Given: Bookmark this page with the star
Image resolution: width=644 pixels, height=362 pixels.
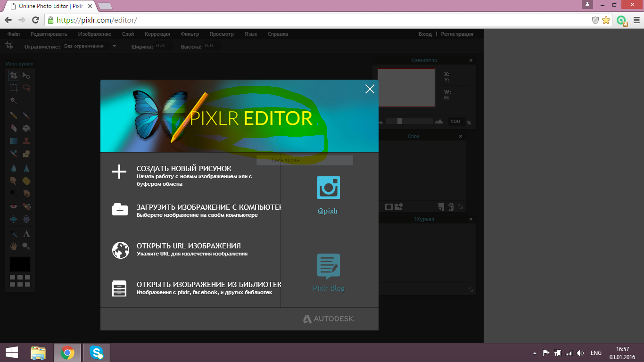Looking at the screenshot, I should click(x=606, y=20).
